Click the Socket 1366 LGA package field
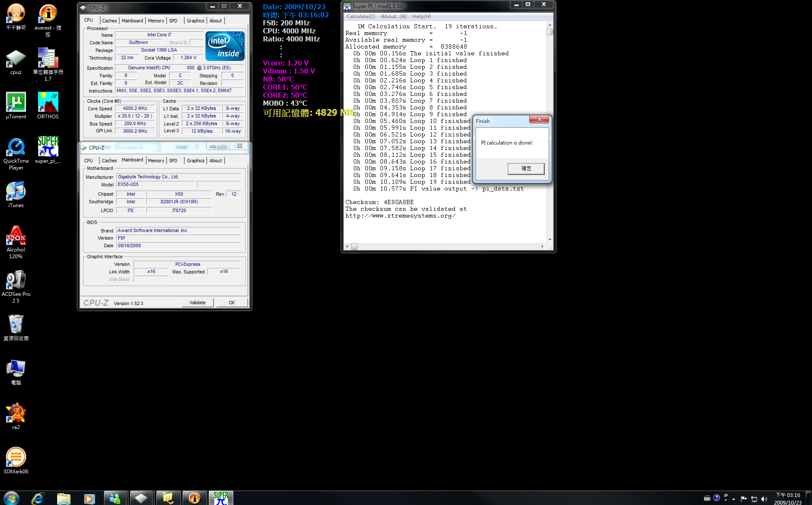This screenshot has height=505, width=812. click(159, 50)
